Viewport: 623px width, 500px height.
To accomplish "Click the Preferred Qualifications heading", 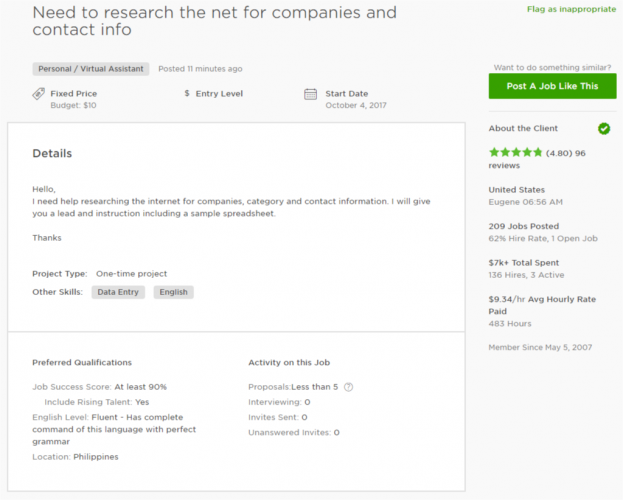I will coord(82,362).
